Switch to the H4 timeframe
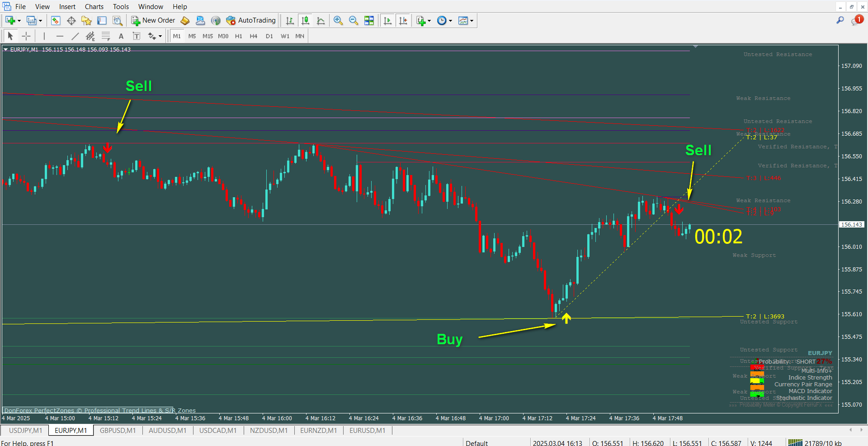This screenshot has height=446, width=868. coord(253,36)
